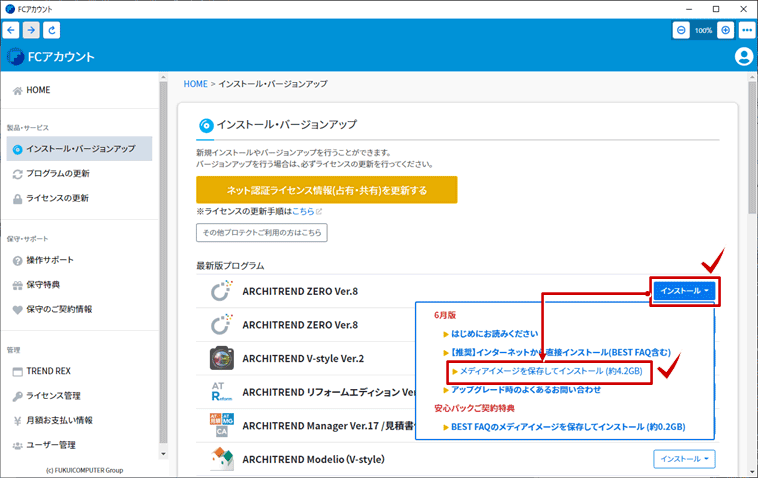Open ライセンスの更新 sidebar item
The height and width of the screenshot is (478, 758).
(x=57, y=198)
